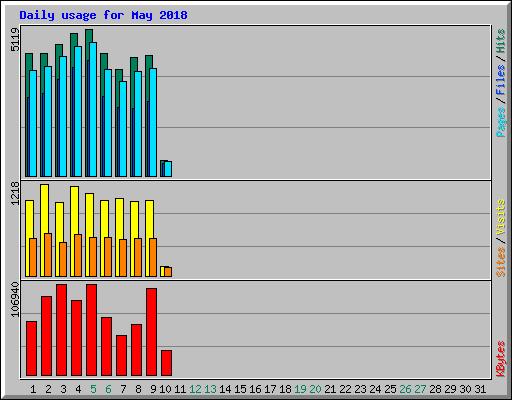Click the Pages legend label
Viewport: 512px width, 400px height.
click(x=501, y=122)
